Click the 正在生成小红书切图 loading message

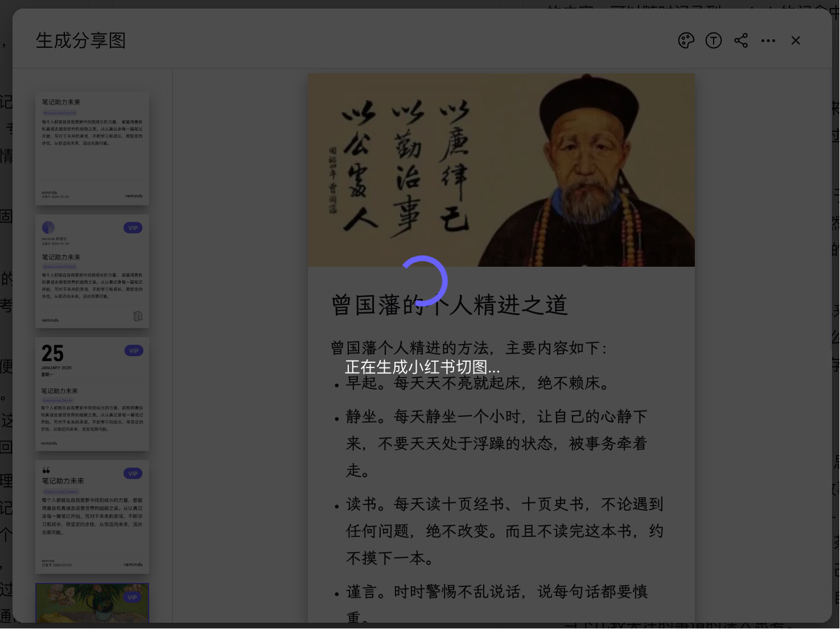pos(422,367)
